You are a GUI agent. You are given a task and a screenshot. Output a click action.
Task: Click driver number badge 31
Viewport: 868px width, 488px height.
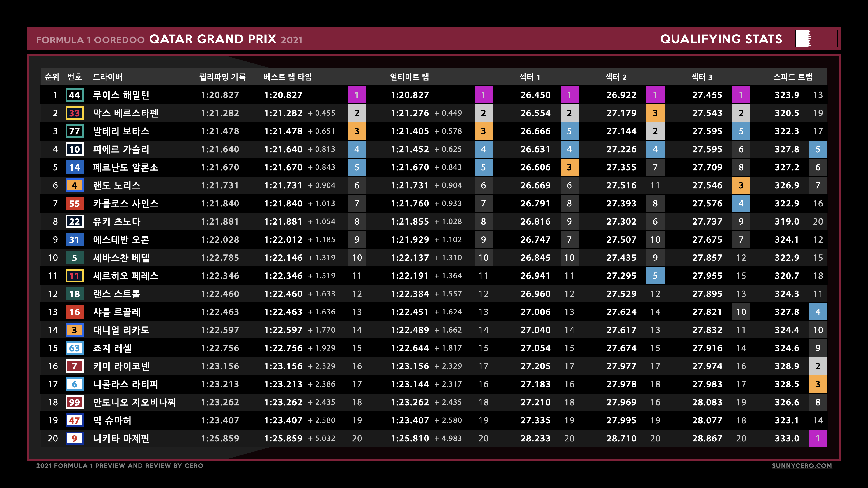74,239
